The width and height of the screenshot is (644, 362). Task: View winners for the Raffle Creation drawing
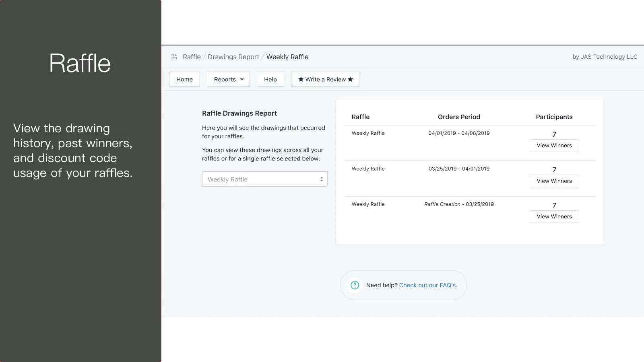tap(554, 216)
